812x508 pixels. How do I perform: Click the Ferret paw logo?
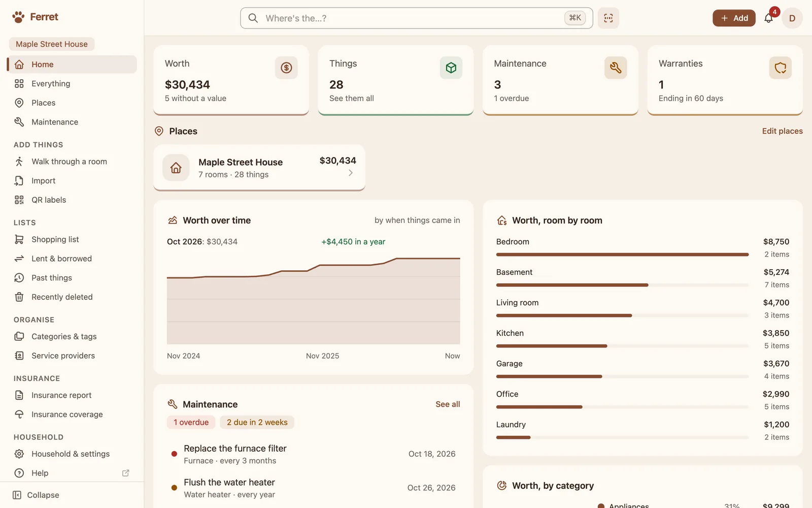(x=18, y=17)
